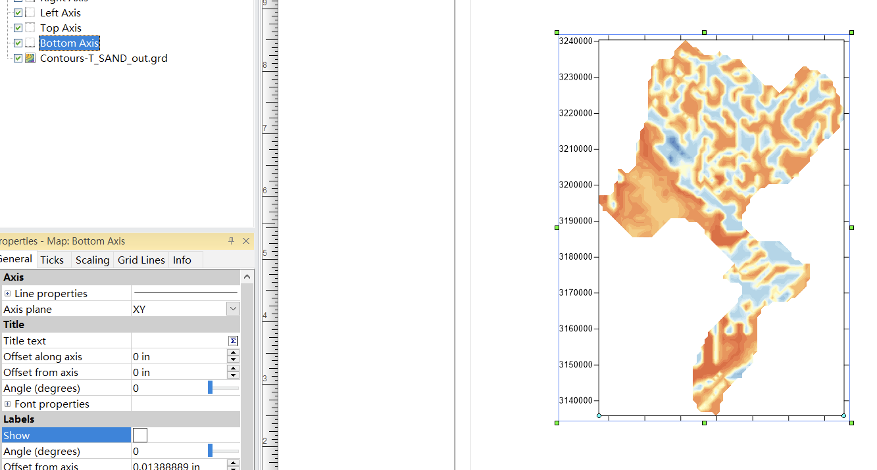Enable the Labels Show checkbox
The height and width of the screenshot is (470, 877).
[x=140, y=435]
